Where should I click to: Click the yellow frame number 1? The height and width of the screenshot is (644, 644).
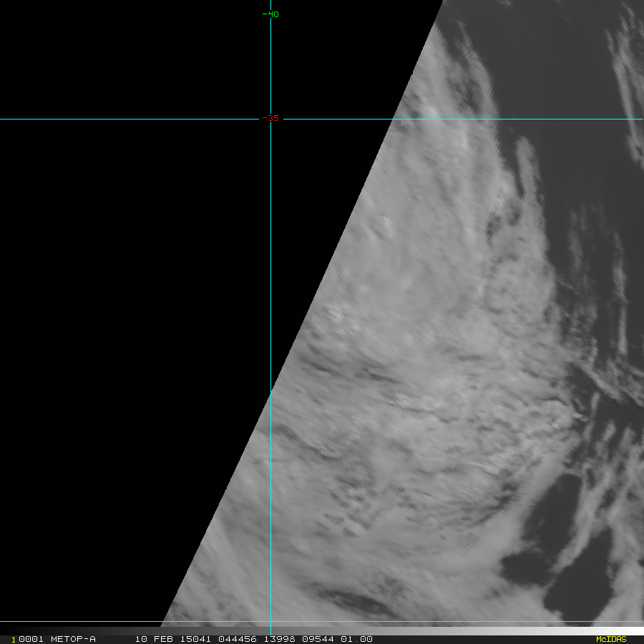click(14, 639)
